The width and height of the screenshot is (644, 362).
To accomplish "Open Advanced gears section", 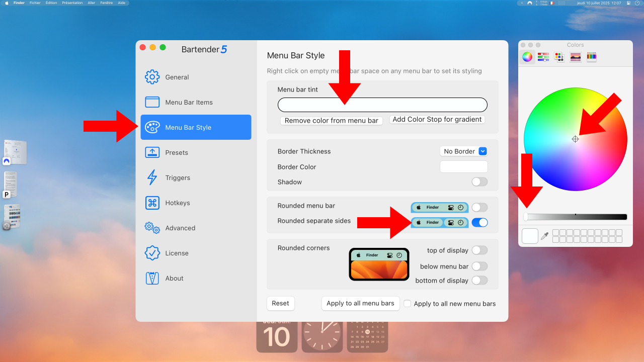I will 196,228.
